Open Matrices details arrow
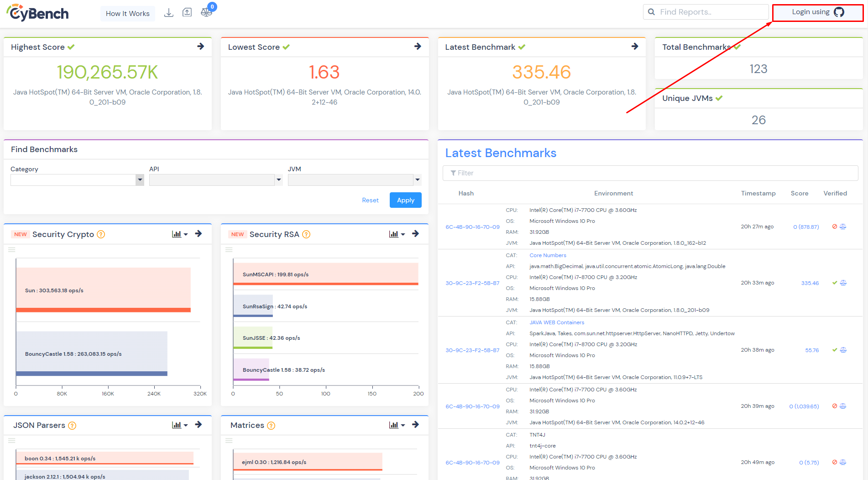 (416, 425)
